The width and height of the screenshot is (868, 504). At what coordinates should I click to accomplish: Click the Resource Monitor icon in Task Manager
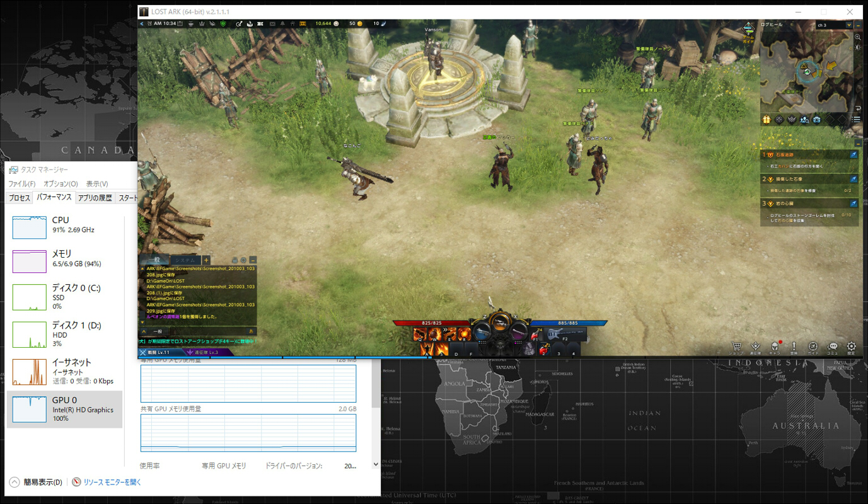coord(77,482)
